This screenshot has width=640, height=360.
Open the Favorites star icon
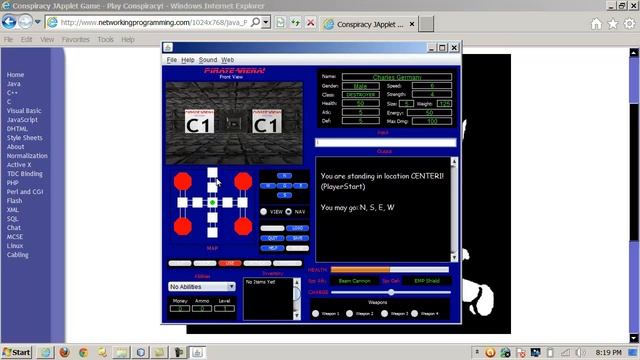(613, 24)
